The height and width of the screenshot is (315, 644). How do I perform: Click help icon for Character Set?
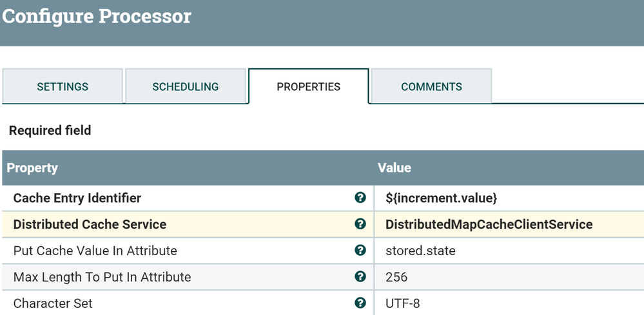point(360,303)
